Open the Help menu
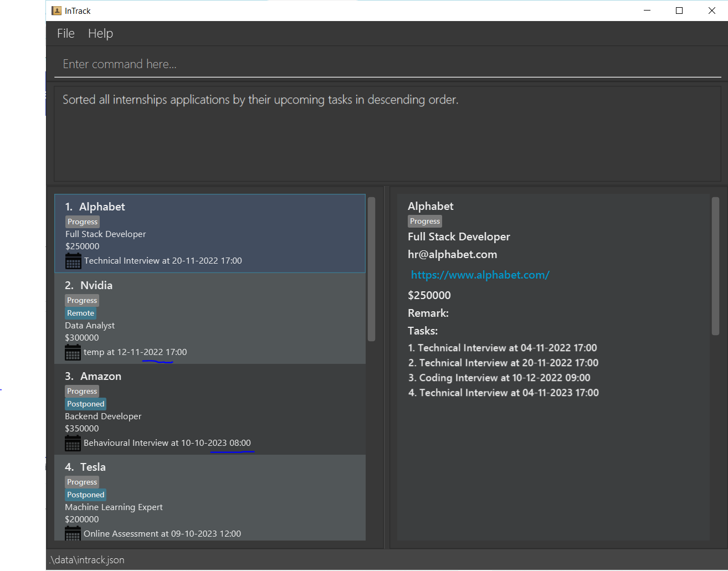Screen dimensions: 728x571 click(x=100, y=33)
